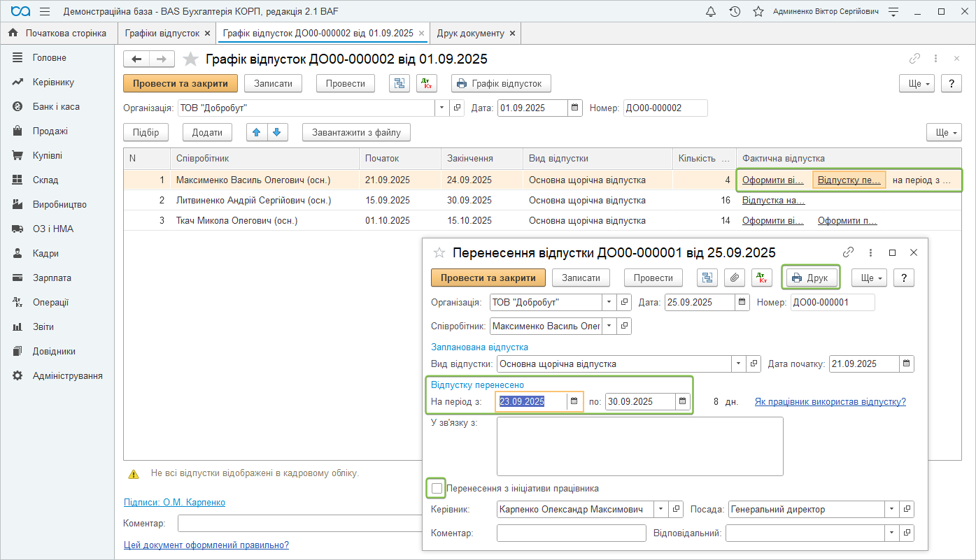Open the Як працівник використав відпустку? link

830,401
